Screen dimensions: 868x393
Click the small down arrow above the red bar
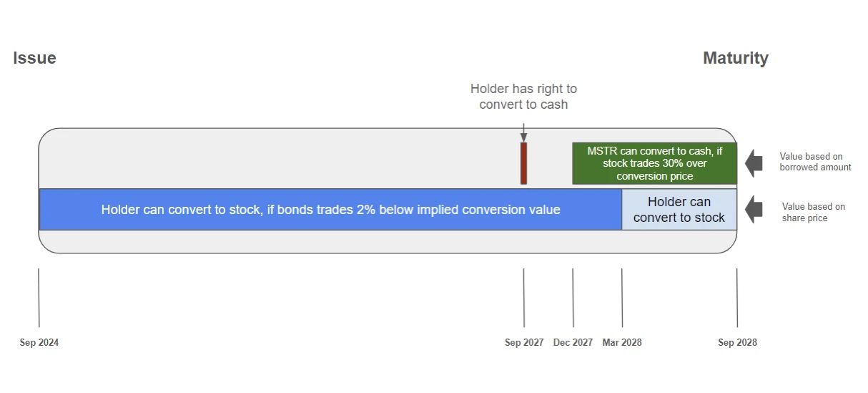[523, 133]
